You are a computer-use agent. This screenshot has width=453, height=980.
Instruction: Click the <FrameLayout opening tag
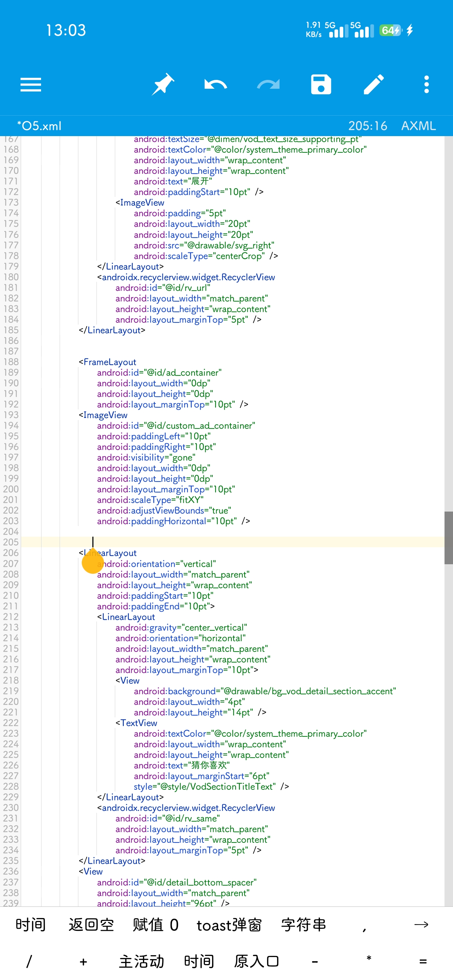pyautogui.click(x=108, y=362)
